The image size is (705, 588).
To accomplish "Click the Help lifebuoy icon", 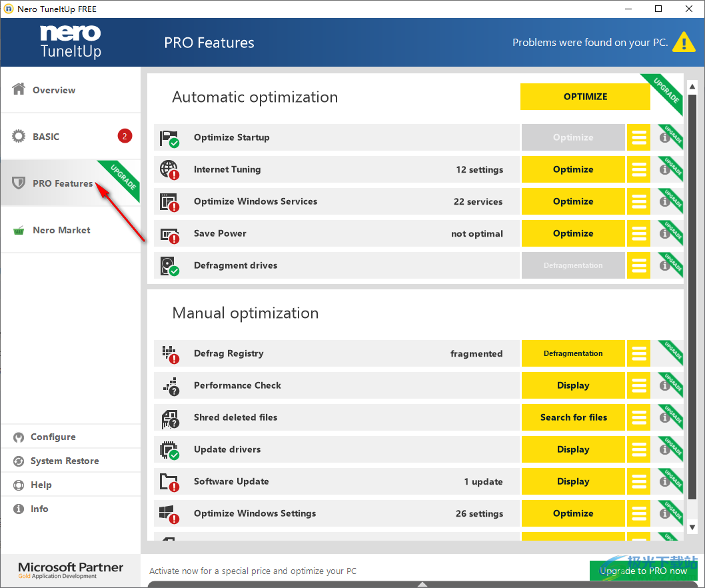I will [19, 485].
